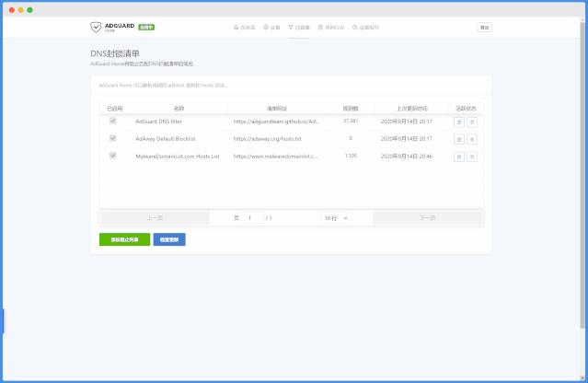Toggle the MalwareDomainList.com Hosts List checkbox
This screenshot has width=588, height=383.
pos(113,156)
